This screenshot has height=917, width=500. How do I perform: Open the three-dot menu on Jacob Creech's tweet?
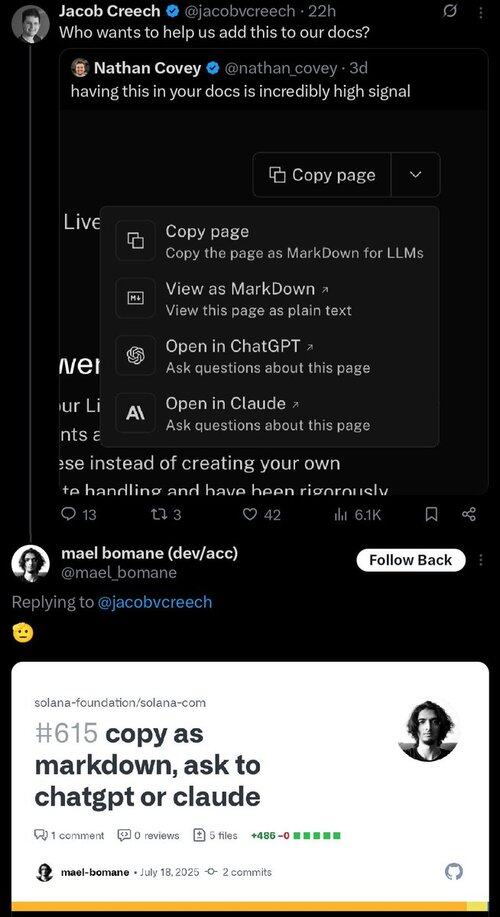481,12
